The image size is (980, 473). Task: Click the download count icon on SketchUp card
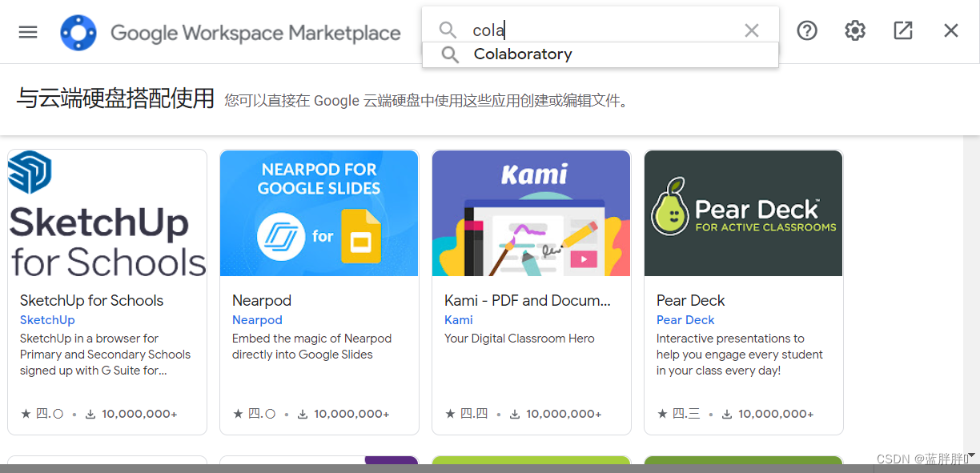point(90,415)
